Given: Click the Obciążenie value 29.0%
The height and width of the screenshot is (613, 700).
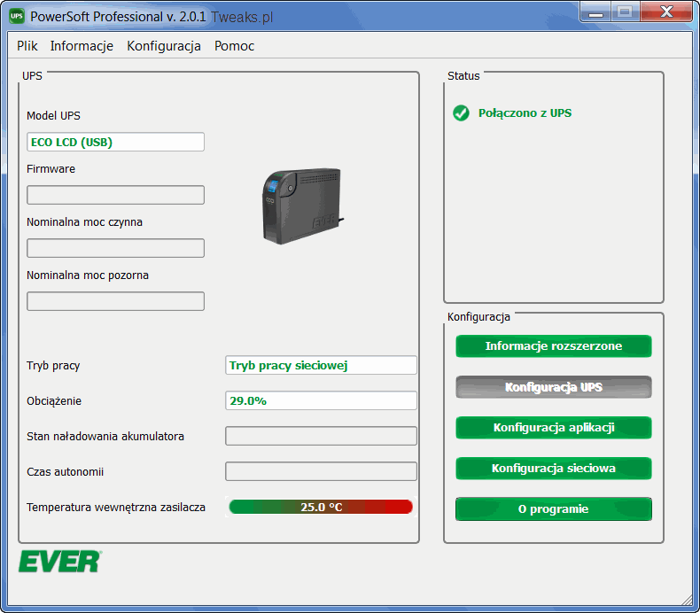Looking at the screenshot, I should (x=321, y=400).
